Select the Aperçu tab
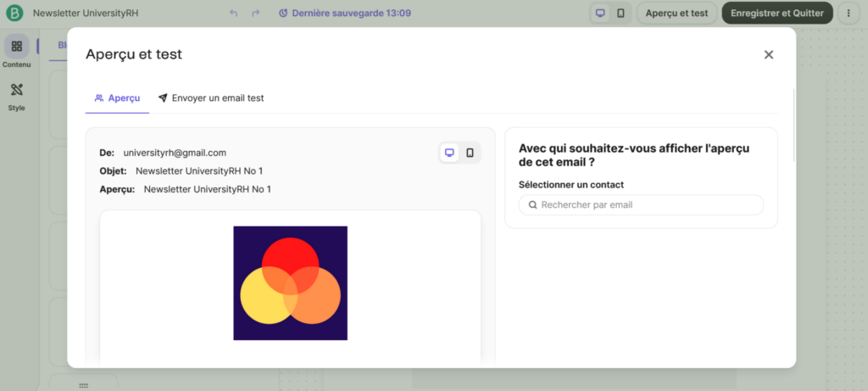868x391 pixels. click(117, 98)
